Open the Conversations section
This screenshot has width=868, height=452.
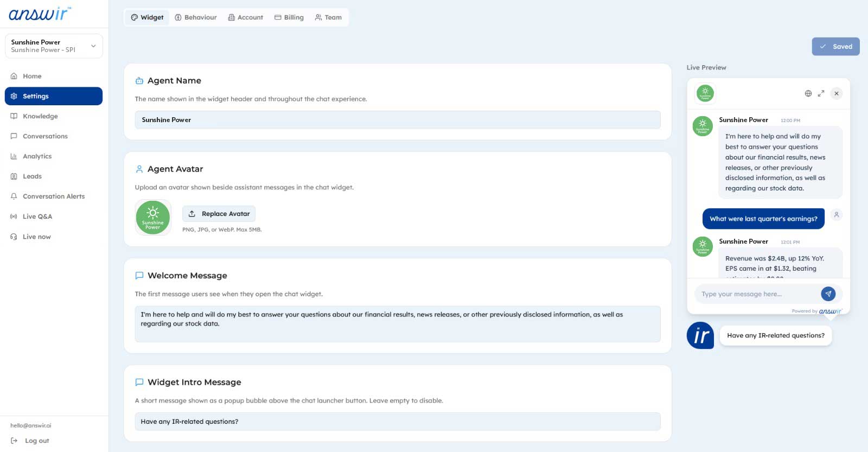[54, 136]
